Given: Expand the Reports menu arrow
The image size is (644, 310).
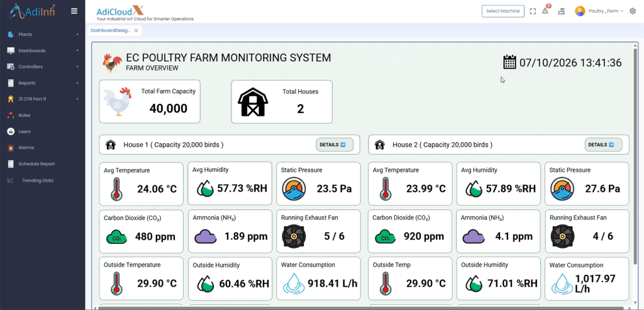Looking at the screenshot, I should coord(77,83).
